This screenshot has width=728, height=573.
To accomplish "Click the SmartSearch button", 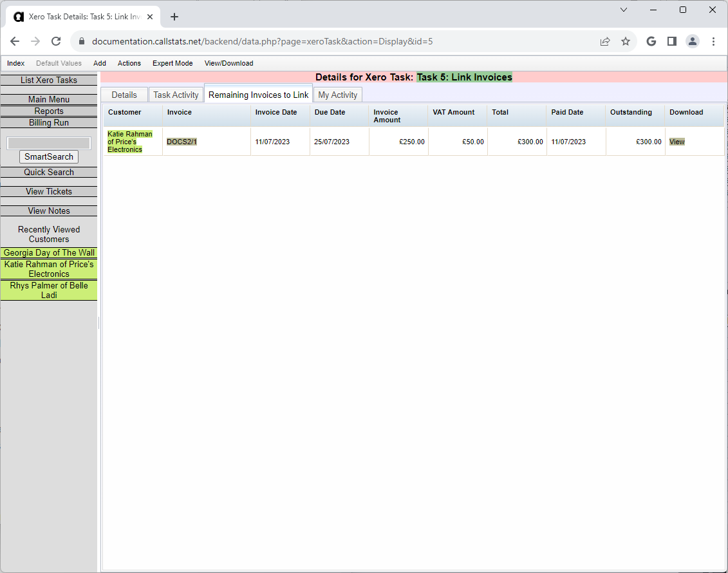I will click(48, 156).
